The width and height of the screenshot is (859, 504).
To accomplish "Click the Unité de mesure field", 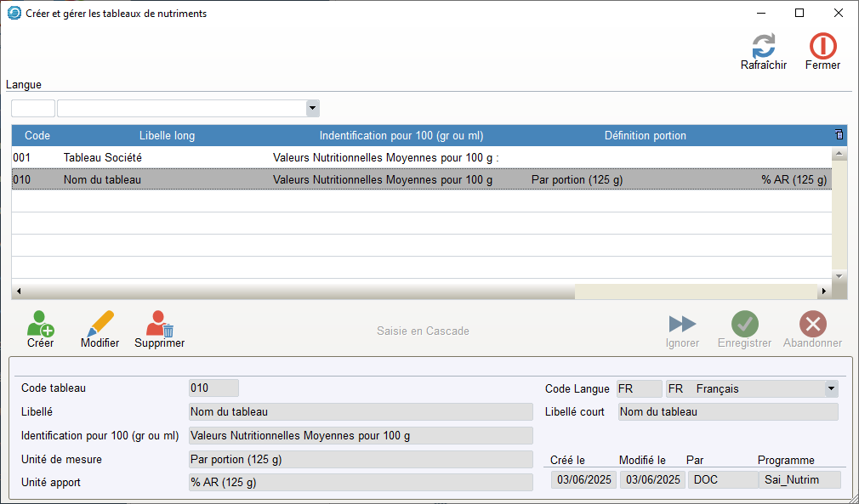I will tap(361, 460).
